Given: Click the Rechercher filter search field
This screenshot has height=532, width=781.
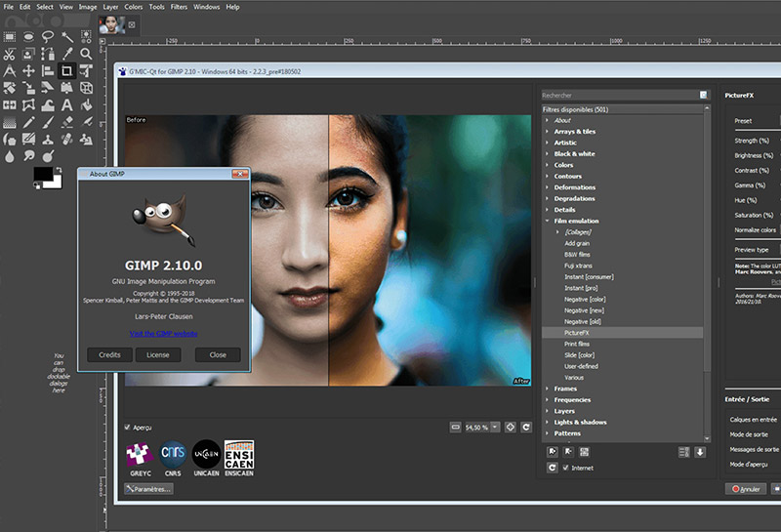Looking at the screenshot, I should pos(620,95).
